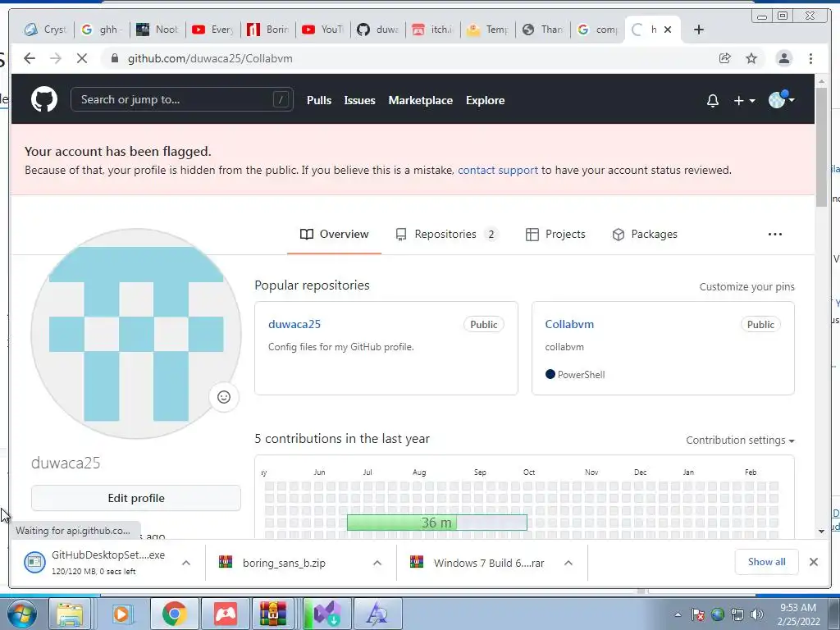Click the browser forward arrow
The image size is (840, 630).
coord(55,58)
